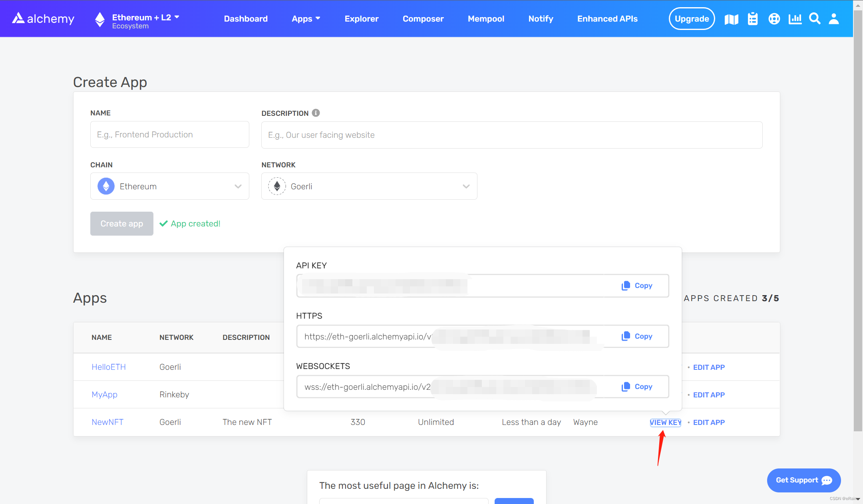Click the '330' cell in NewNFT row

[x=358, y=422]
